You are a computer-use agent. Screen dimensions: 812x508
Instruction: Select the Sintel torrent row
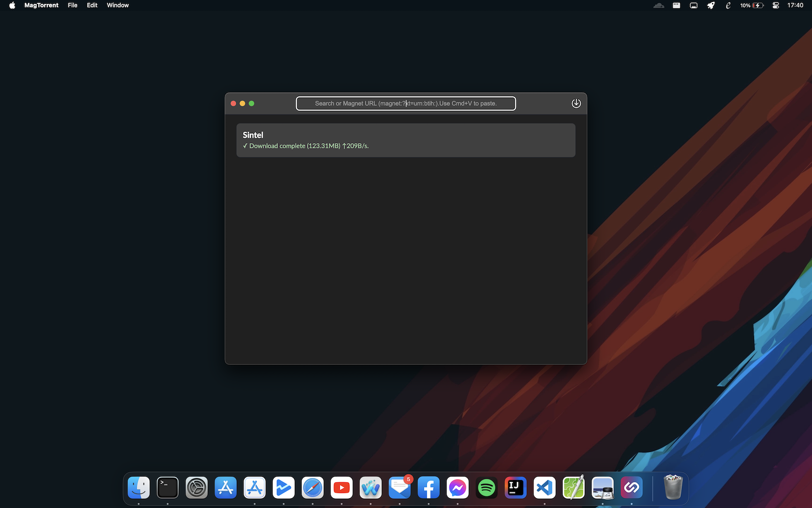(406, 140)
